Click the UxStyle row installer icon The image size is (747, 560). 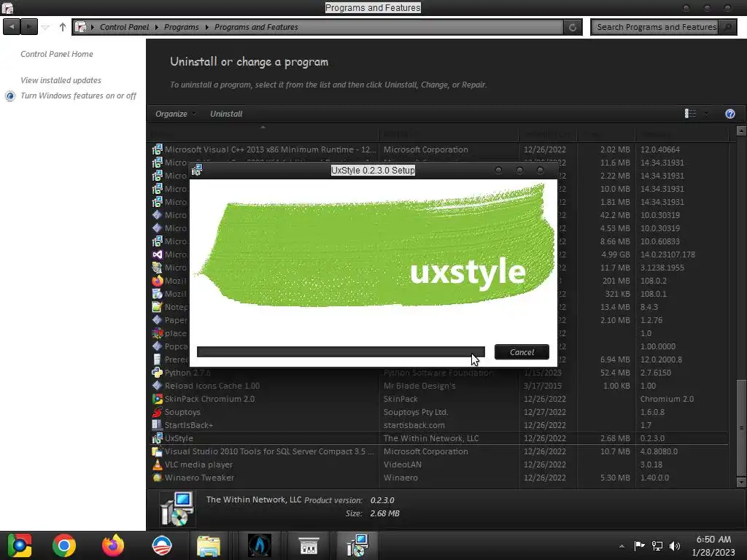157,438
